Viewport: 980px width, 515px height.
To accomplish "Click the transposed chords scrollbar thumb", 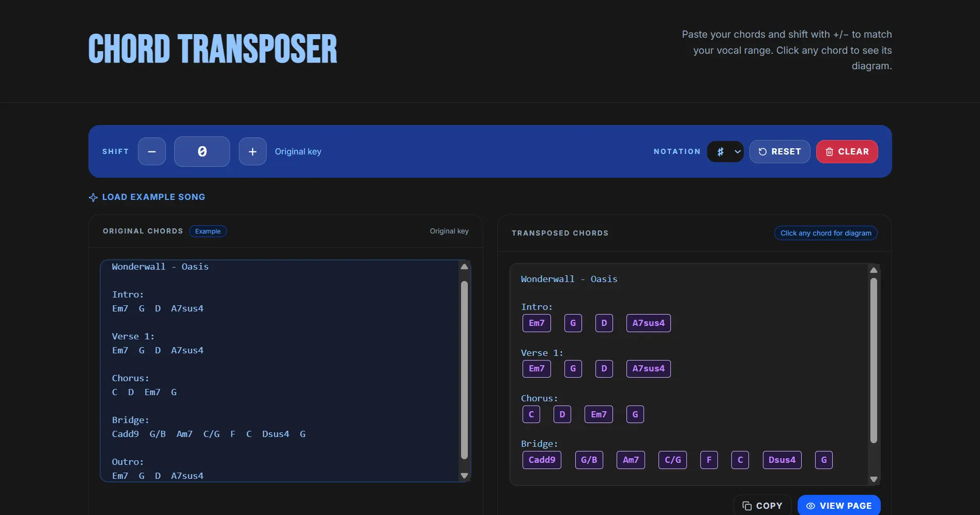I will click(x=874, y=361).
